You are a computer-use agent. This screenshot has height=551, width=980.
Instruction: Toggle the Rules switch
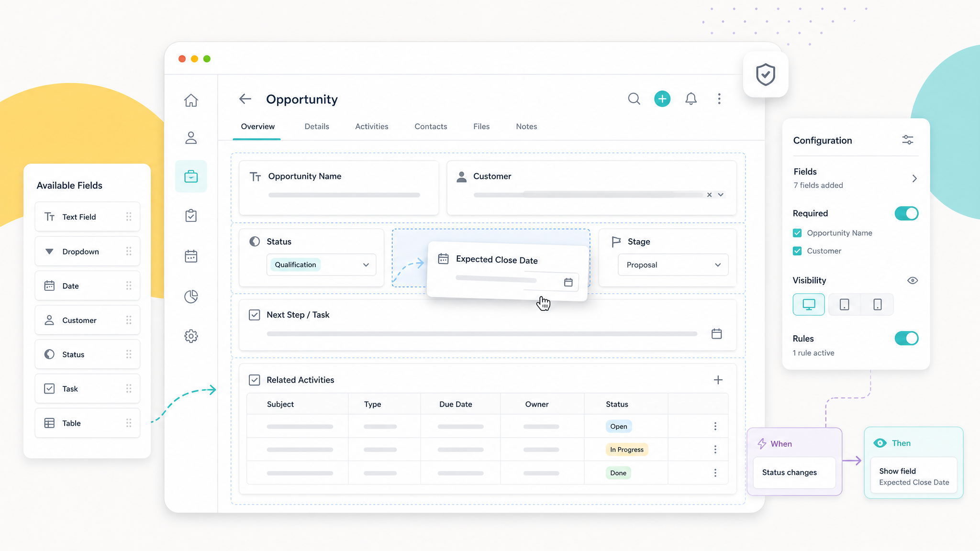pos(906,338)
